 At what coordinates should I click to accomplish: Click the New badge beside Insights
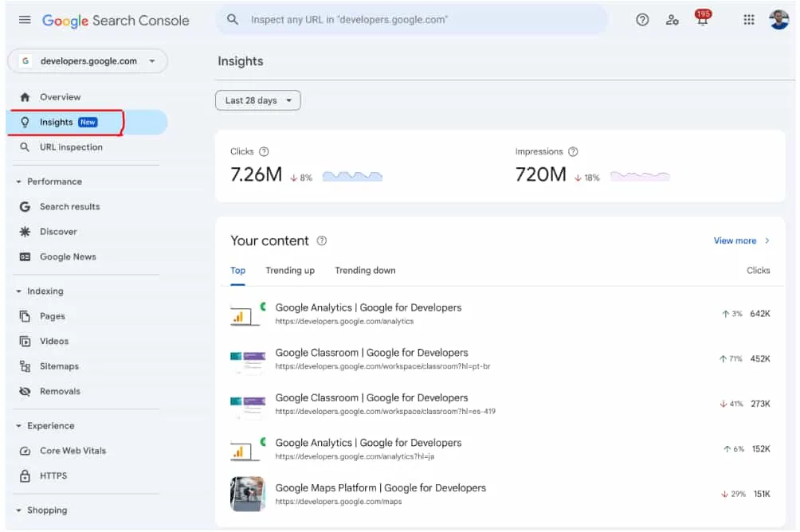point(88,123)
